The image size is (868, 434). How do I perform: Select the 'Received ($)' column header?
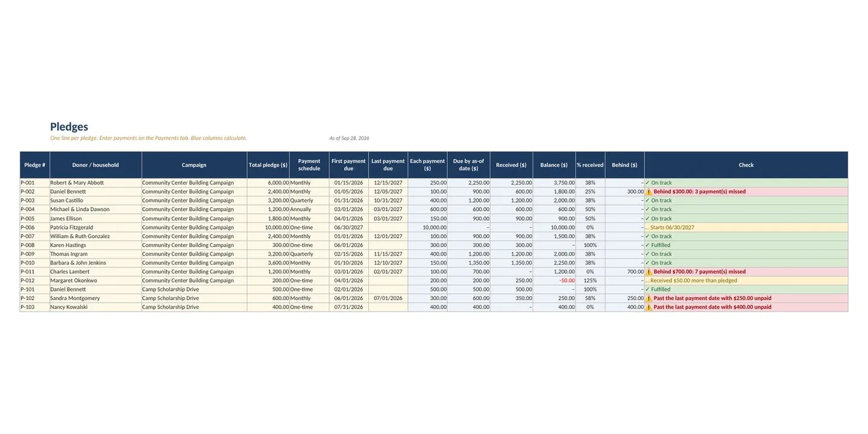pos(511,165)
